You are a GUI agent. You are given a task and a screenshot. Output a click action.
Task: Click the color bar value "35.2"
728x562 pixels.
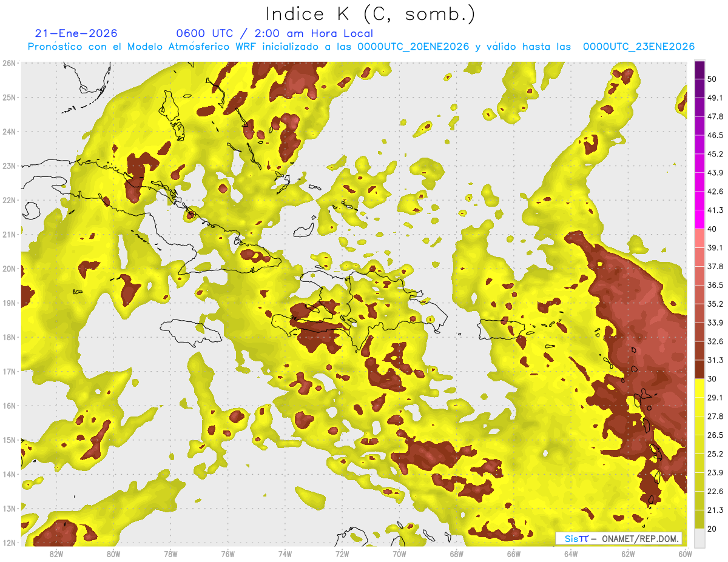point(715,304)
